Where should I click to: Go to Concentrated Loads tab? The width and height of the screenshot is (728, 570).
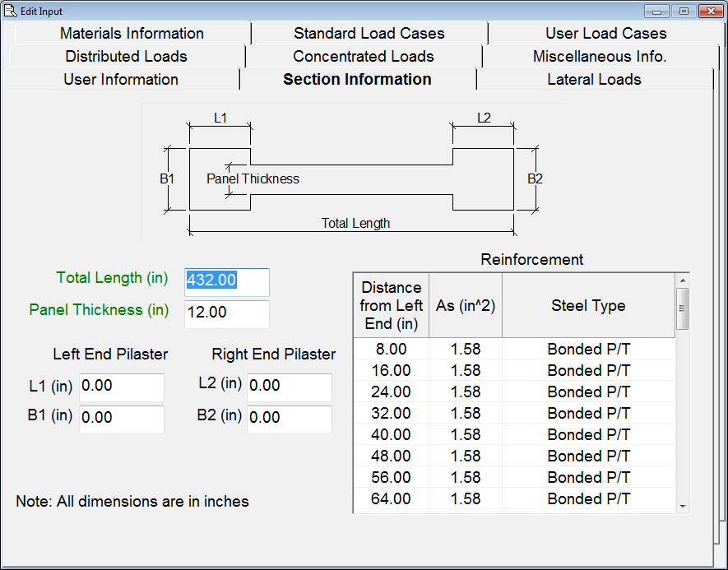click(x=363, y=57)
